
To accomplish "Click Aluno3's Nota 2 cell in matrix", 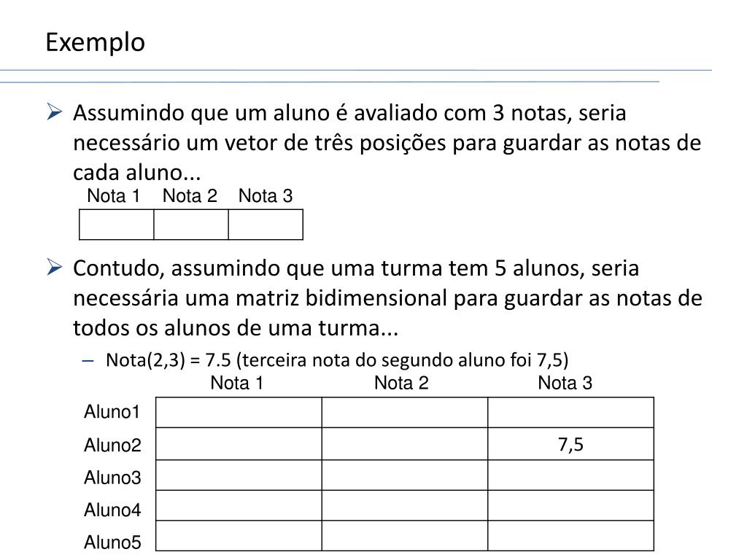I will tap(405, 475).
